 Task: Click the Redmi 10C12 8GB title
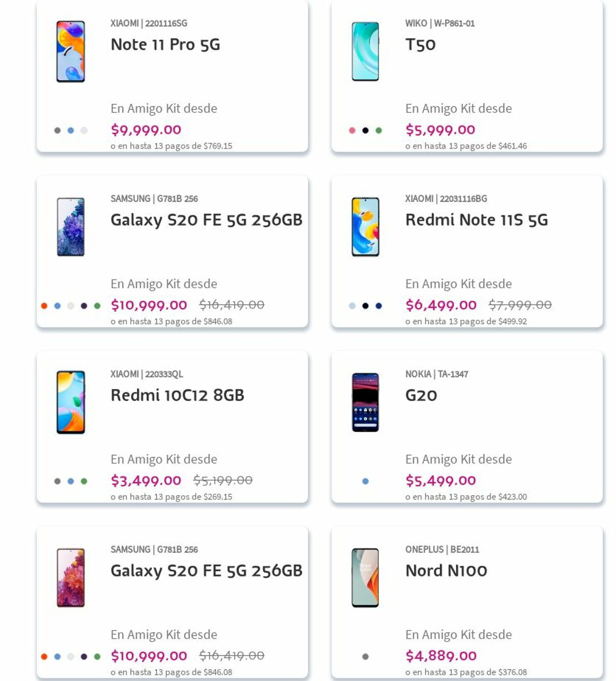(178, 394)
